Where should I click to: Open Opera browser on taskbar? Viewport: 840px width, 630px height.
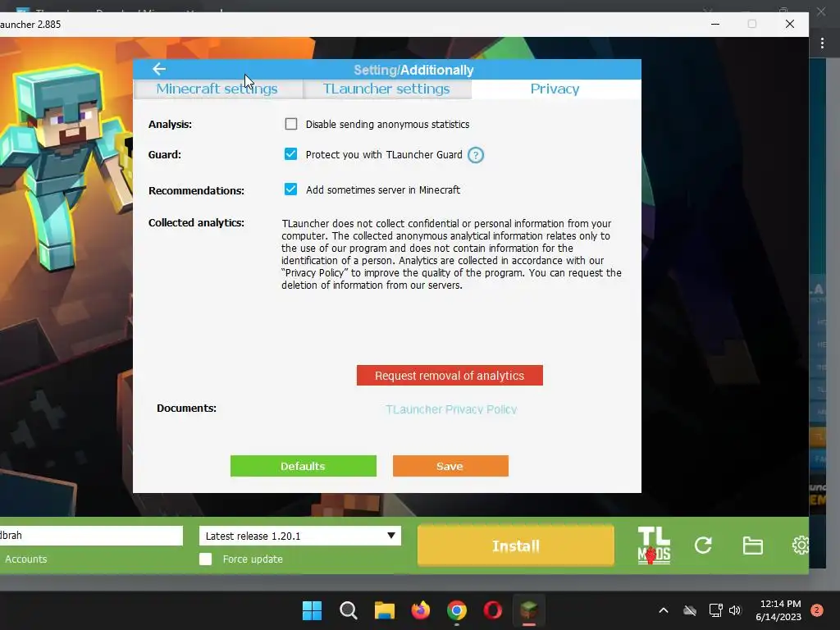(493, 610)
